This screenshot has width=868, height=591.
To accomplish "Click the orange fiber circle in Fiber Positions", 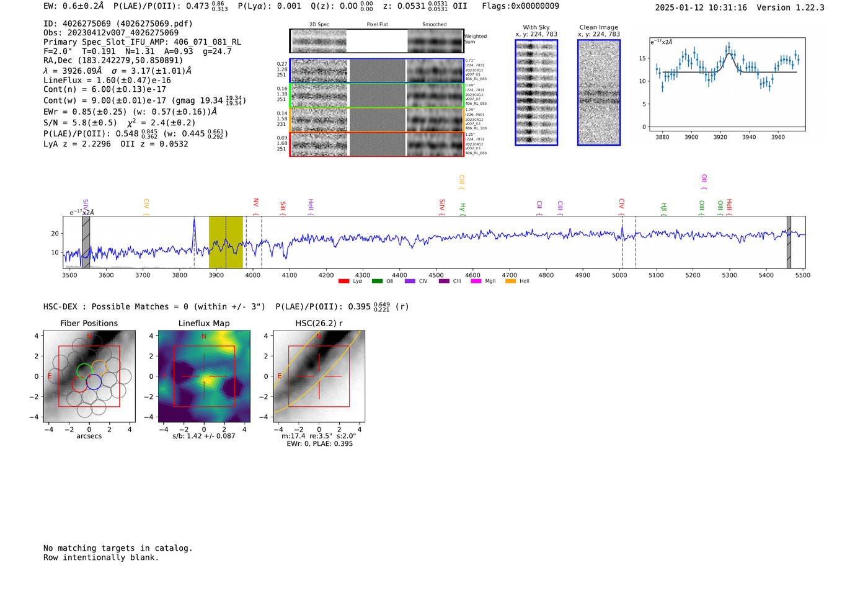I will (x=99, y=368).
